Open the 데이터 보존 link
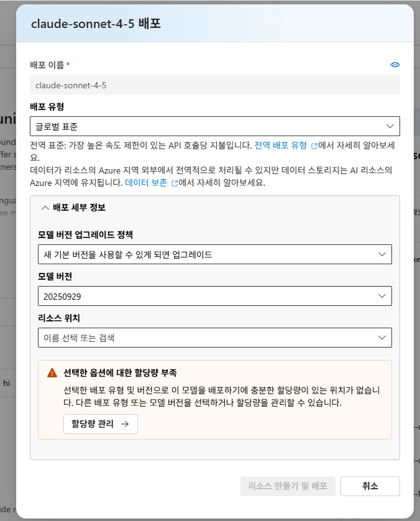The image size is (420, 521). click(146, 183)
